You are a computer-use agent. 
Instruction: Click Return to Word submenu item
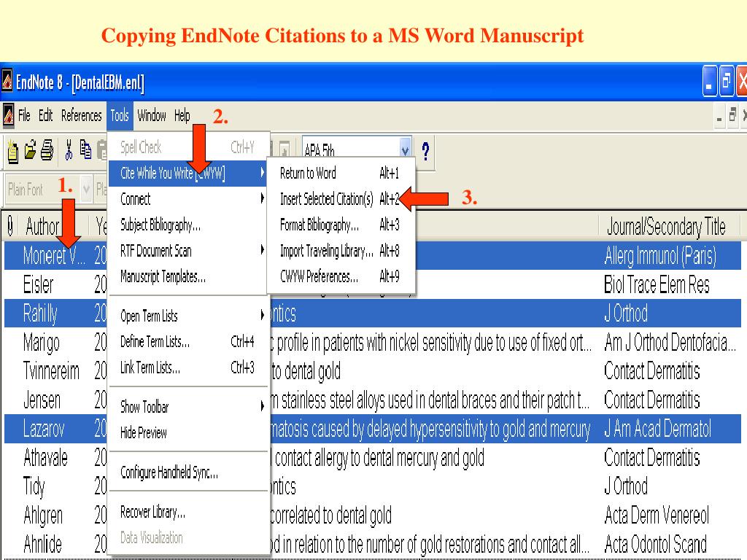coord(340,173)
